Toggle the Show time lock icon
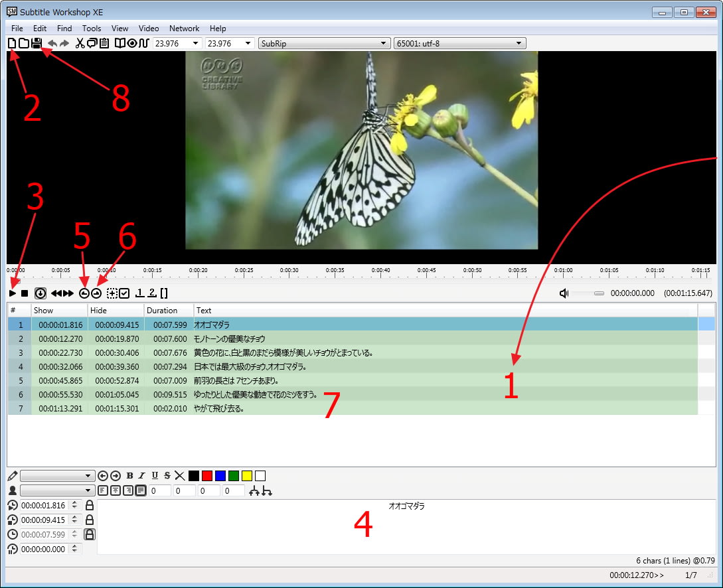 click(89, 506)
